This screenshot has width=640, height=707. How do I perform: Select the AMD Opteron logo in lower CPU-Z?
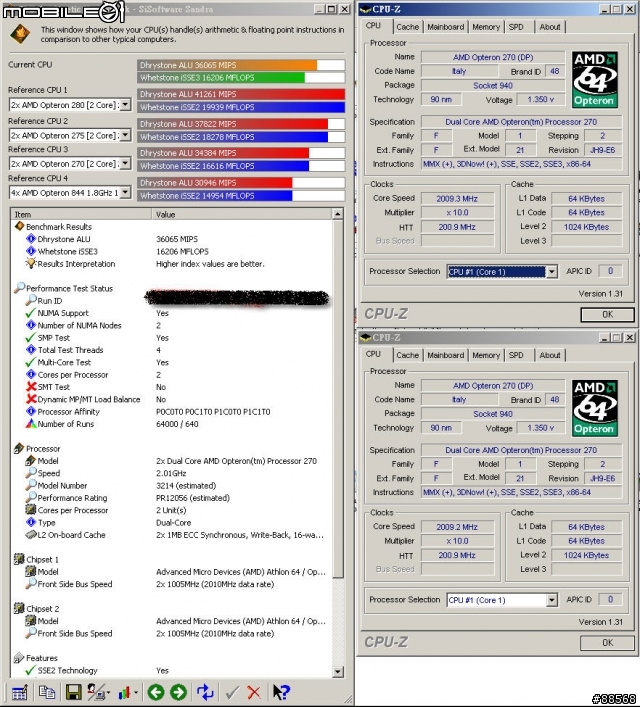(x=594, y=408)
